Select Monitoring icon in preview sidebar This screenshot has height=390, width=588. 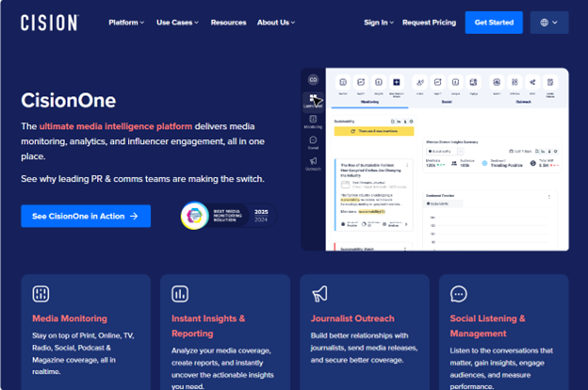coord(313,122)
